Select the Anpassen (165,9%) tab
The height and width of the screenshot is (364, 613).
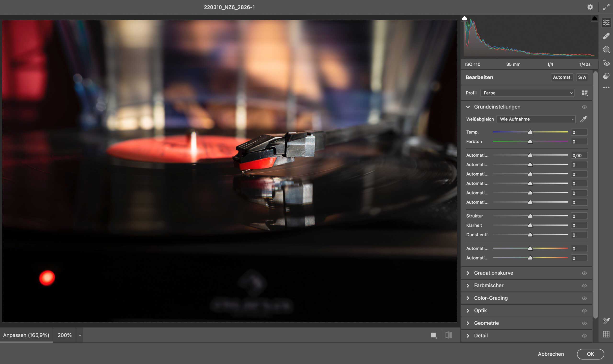coord(26,335)
